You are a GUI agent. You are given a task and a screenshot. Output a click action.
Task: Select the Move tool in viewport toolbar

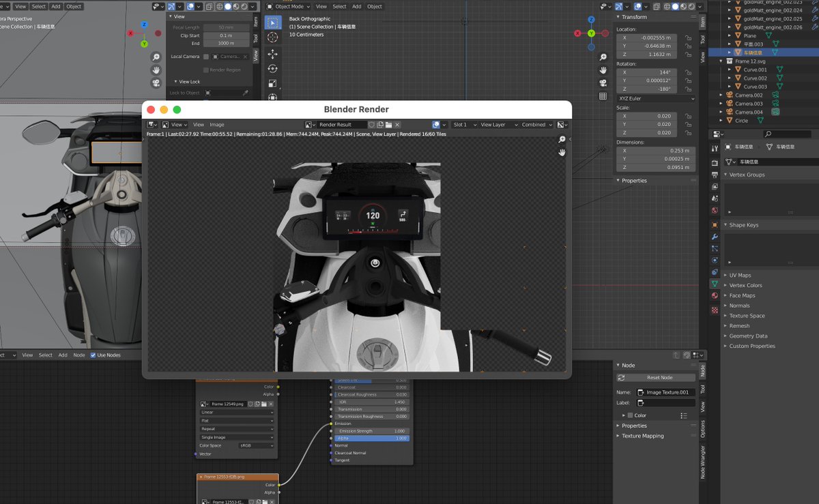272,53
